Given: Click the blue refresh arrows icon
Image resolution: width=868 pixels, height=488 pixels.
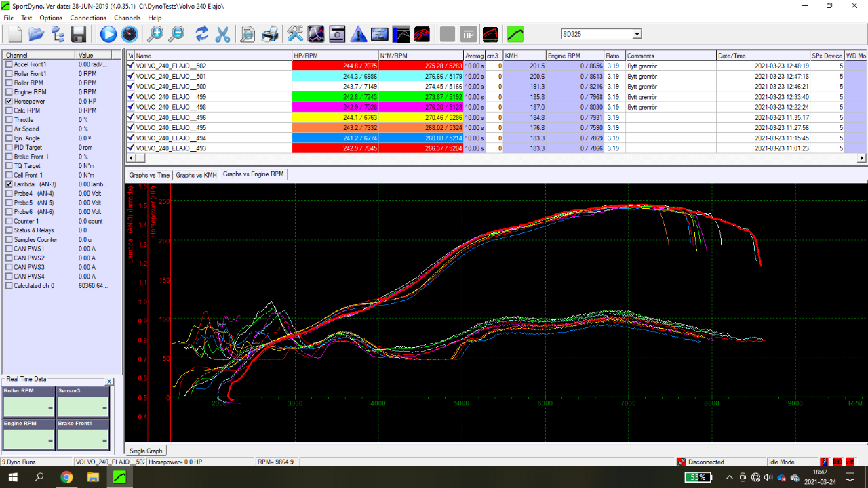Looking at the screenshot, I should coord(202,34).
